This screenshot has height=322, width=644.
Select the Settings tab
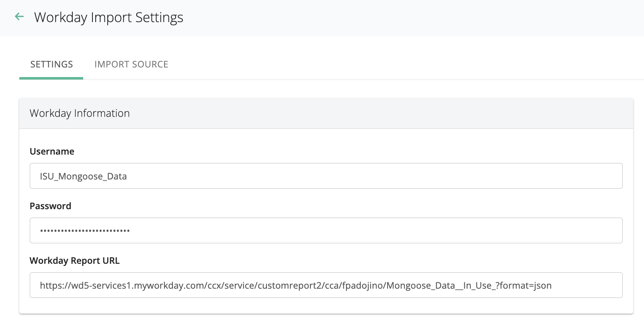(x=51, y=64)
